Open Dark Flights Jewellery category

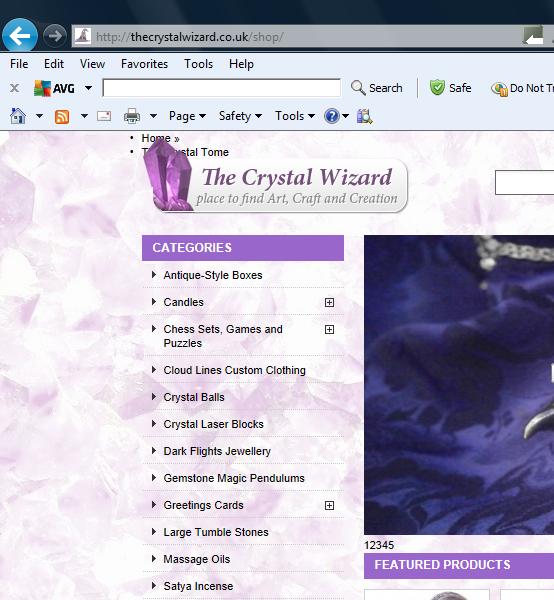(x=217, y=452)
